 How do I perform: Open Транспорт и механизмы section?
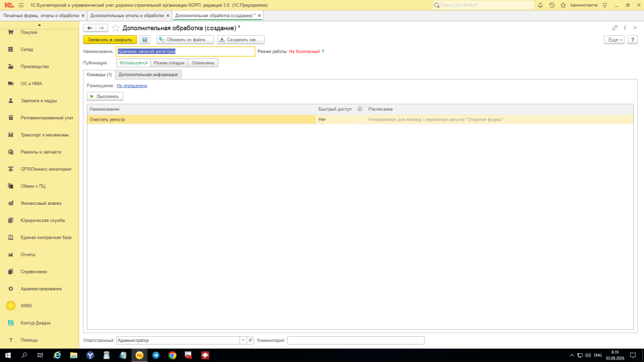(45, 135)
